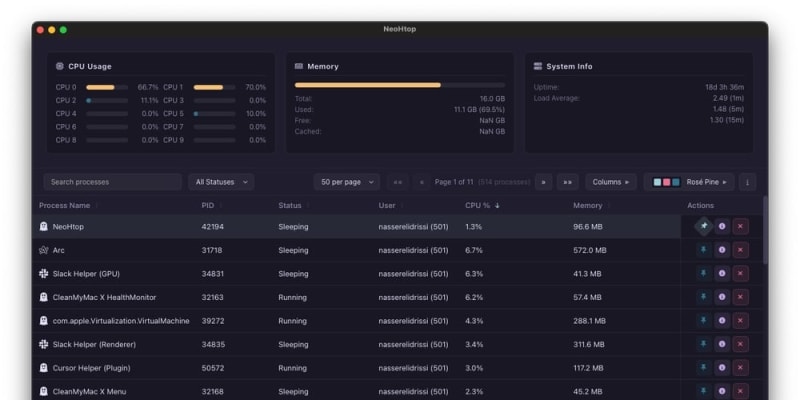Show info for the Arc process
The image size is (800, 400).
point(722,250)
